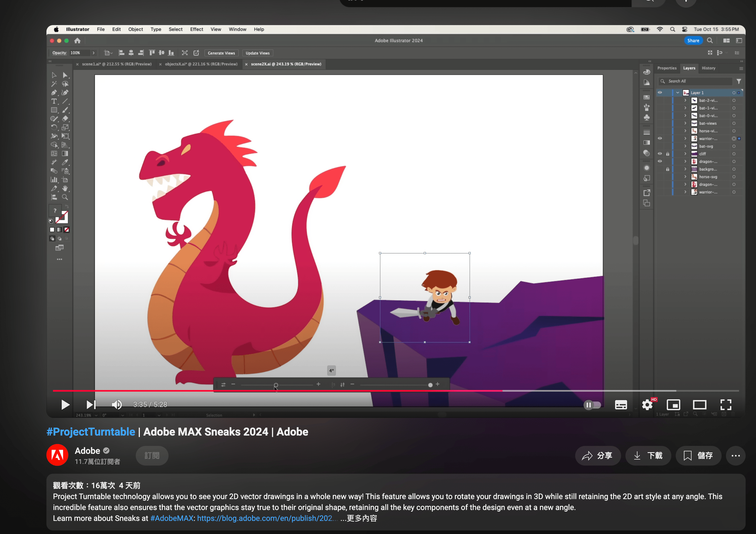This screenshot has width=756, height=534.
Task: Toggle subtitles on the video player
Action: pyautogui.click(x=621, y=405)
